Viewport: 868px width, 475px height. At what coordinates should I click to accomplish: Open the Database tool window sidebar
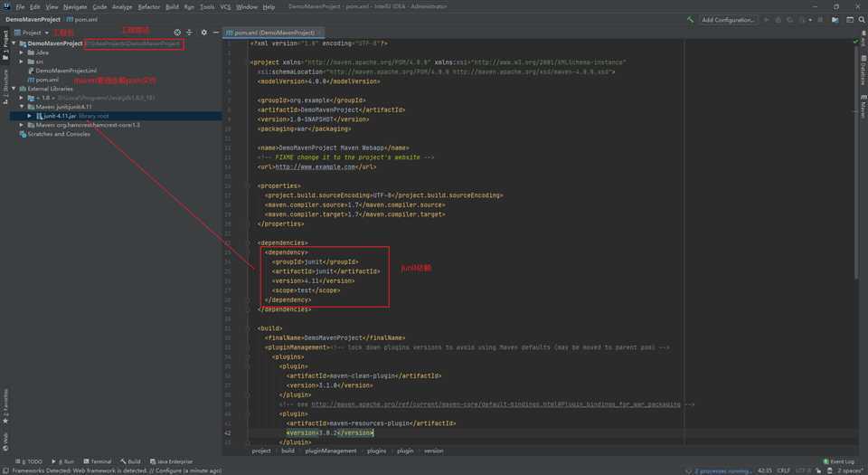click(x=863, y=70)
